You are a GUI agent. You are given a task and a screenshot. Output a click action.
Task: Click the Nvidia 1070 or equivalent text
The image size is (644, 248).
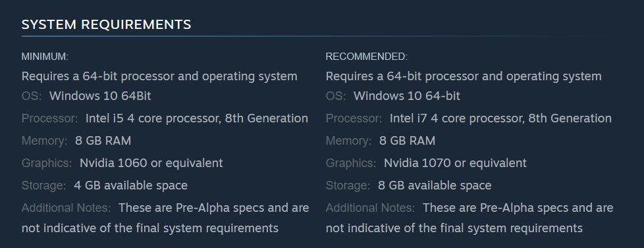[x=455, y=163]
